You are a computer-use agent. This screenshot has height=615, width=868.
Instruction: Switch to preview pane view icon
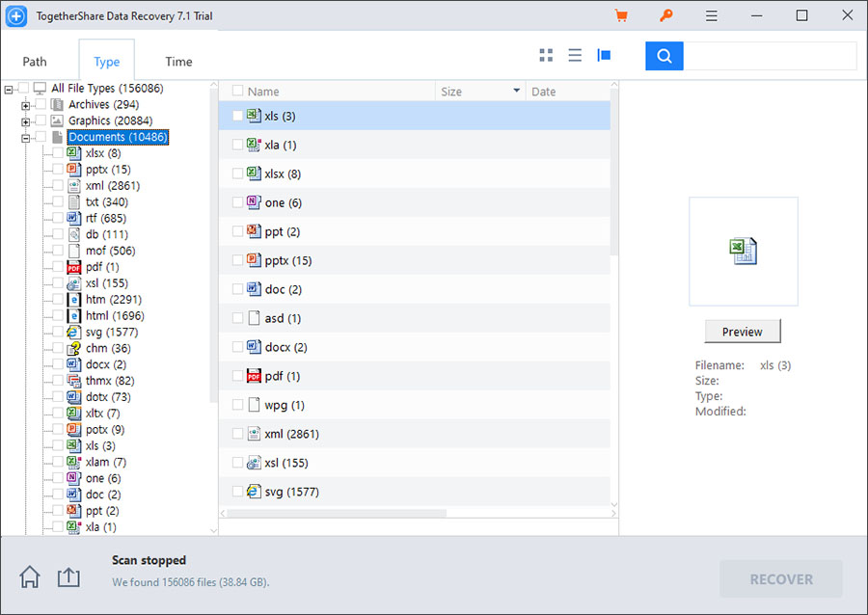604,55
